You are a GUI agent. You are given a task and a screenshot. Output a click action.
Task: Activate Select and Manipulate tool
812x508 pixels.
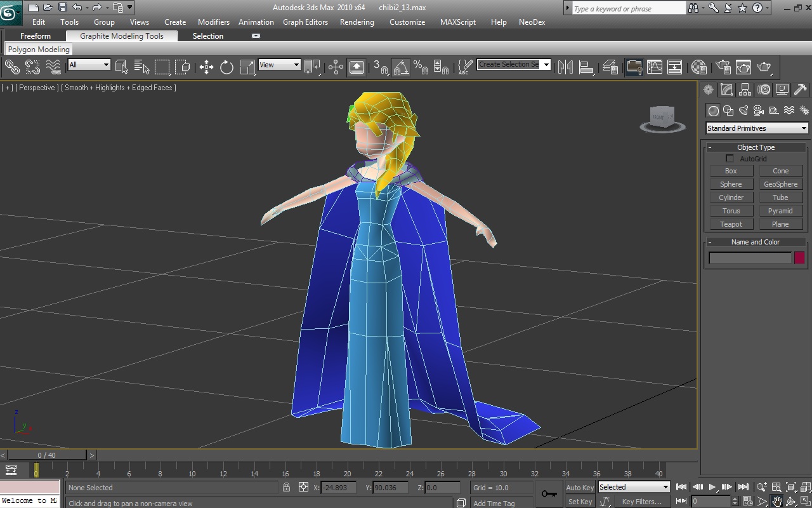pos(336,67)
